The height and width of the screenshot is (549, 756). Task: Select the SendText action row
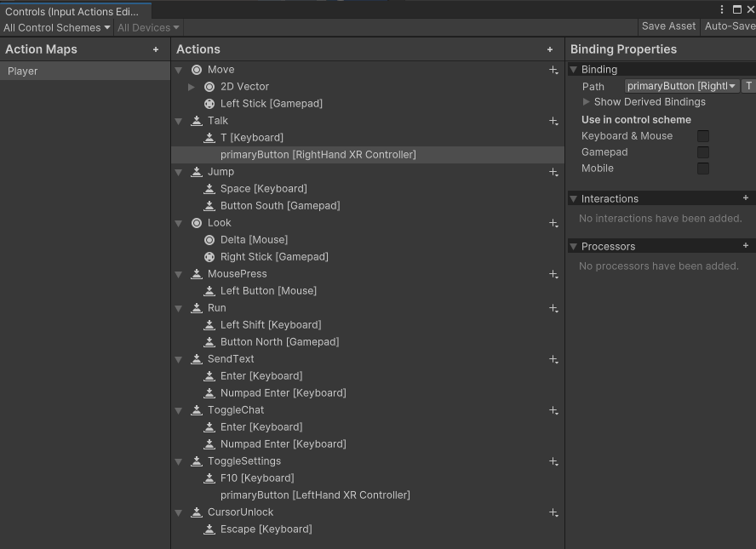coord(368,359)
